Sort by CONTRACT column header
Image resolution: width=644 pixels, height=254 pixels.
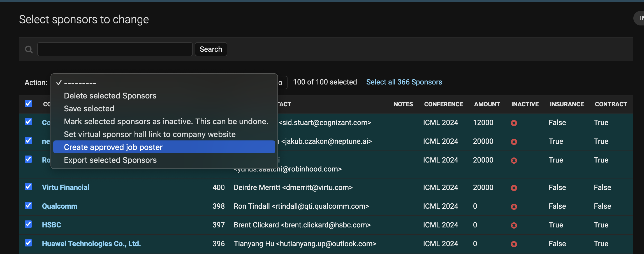611,104
